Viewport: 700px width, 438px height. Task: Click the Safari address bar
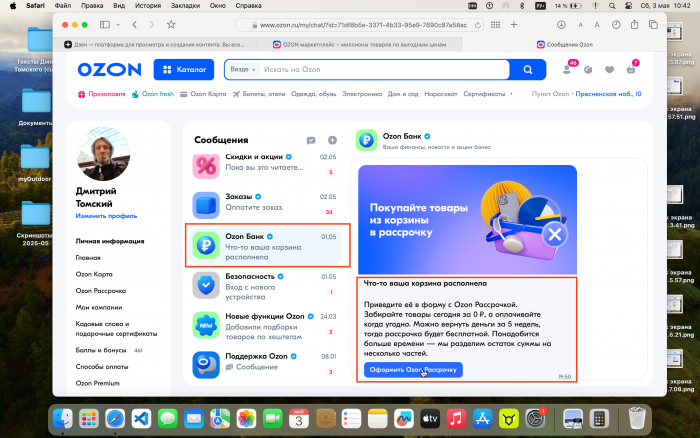[359, 25]
